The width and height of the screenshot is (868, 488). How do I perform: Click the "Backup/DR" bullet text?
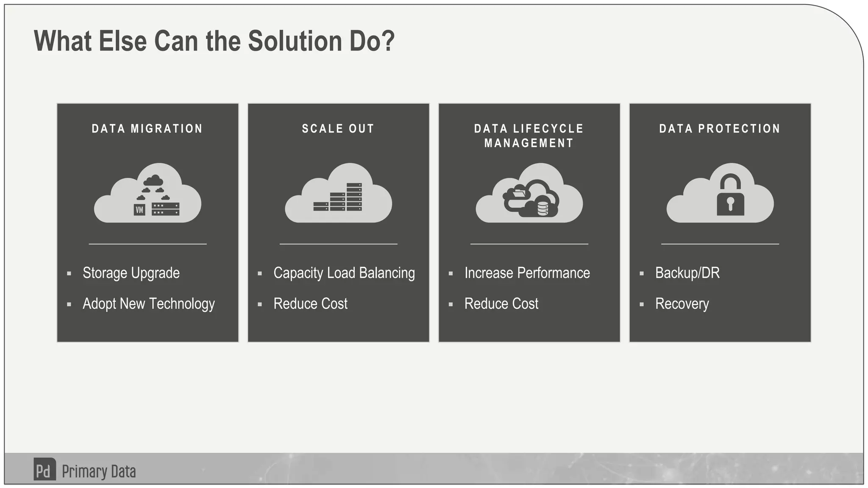(687, 273)
